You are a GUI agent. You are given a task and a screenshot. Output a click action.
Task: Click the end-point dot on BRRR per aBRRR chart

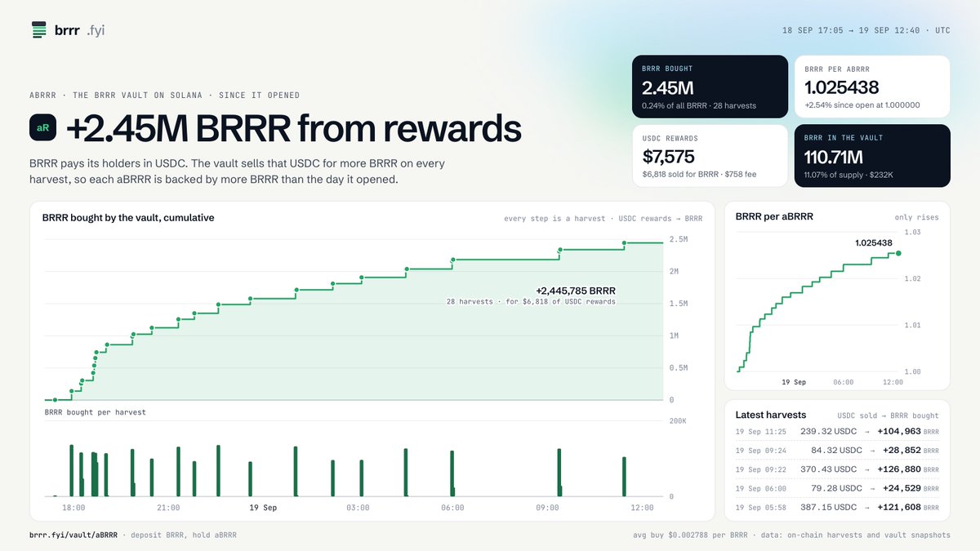(899, 254)
